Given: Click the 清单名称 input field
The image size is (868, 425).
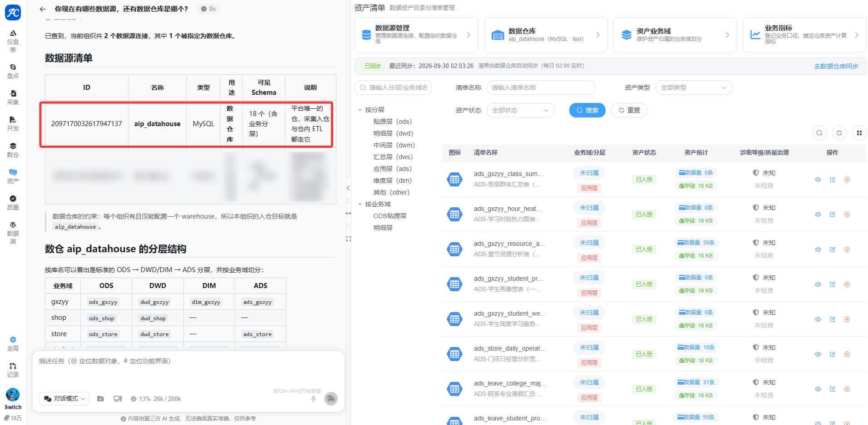Looking at the screenshot, I should (x=541, y=88).
